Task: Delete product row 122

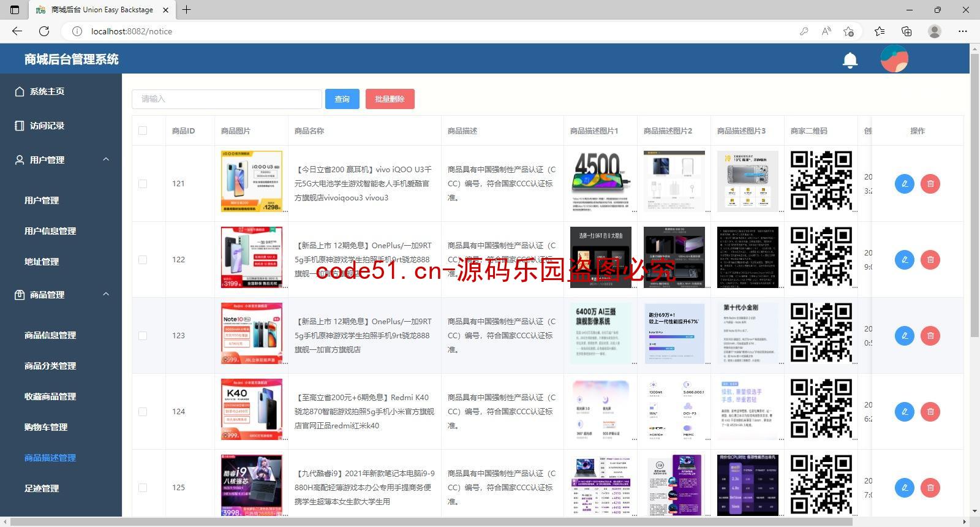Action: [x=930, y=260]
